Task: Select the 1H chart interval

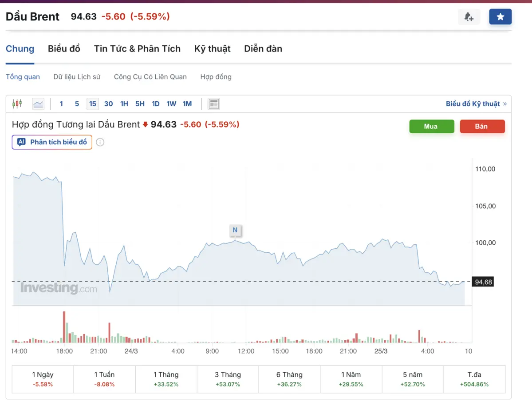Action: click(x=124, y=104)
